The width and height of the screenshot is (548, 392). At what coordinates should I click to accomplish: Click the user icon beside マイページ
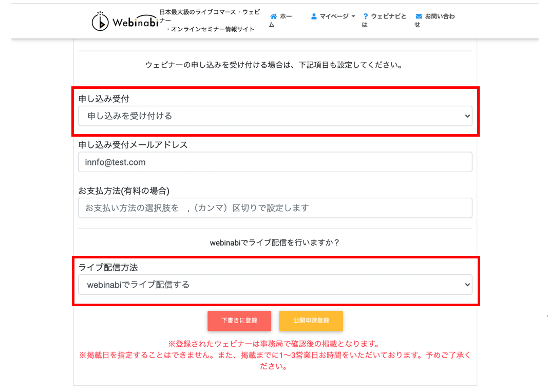tap(314, 16)
